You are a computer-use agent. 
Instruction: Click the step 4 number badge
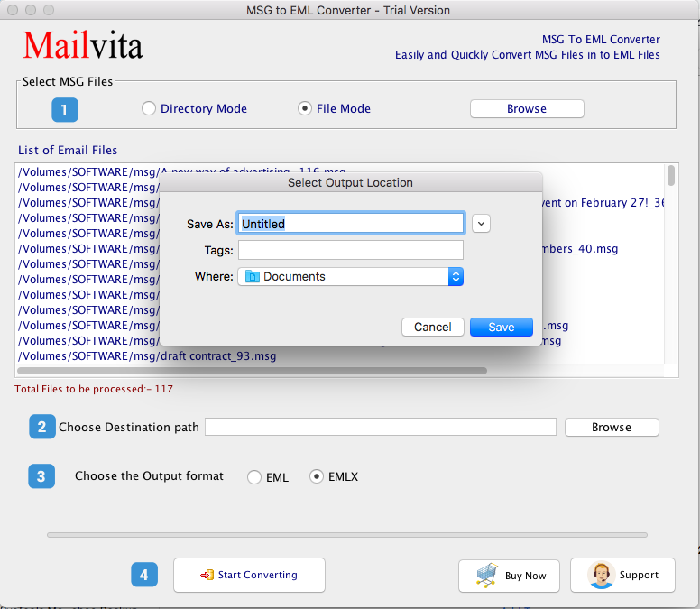(x=144, y=575)
